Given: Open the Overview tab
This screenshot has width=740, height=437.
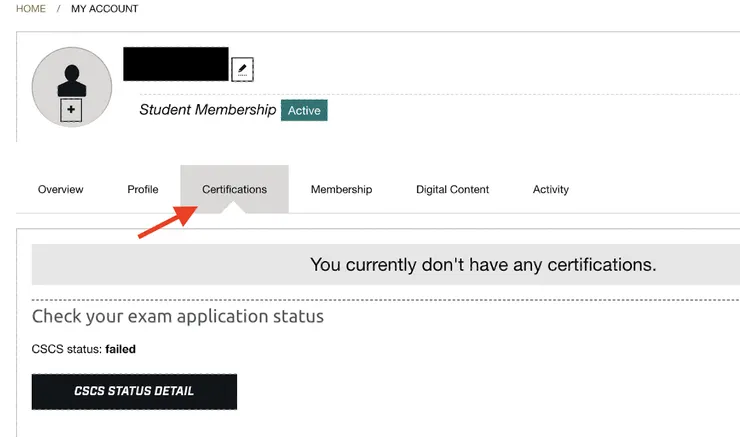Looking at the screenshot, I should click(x=60, y=189).
